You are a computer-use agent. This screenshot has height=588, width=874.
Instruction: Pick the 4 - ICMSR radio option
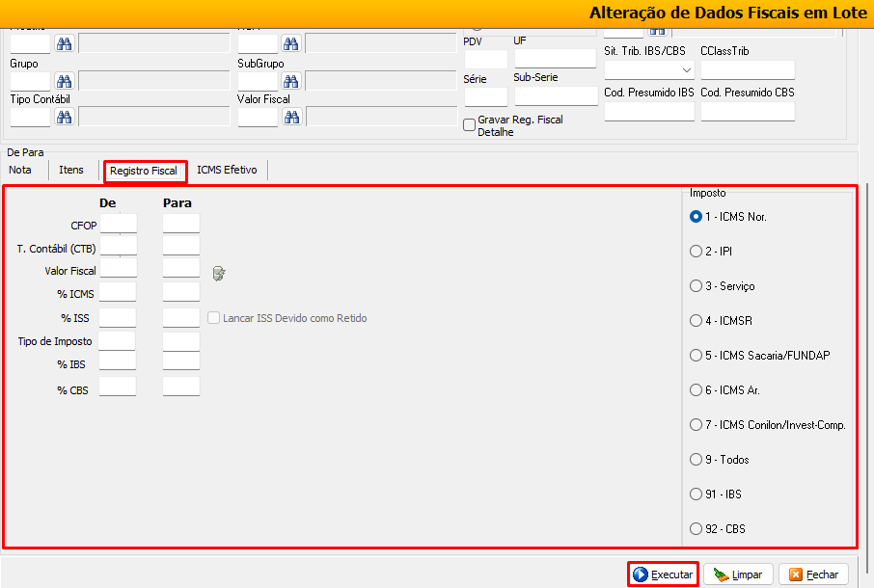click(x=696, y=321)
